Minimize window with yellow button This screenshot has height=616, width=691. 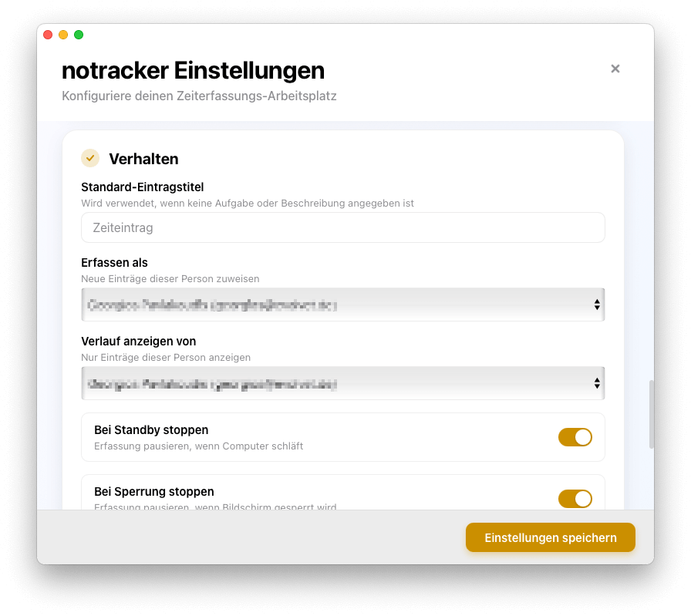pyautogui.click(x=63, y=35)
